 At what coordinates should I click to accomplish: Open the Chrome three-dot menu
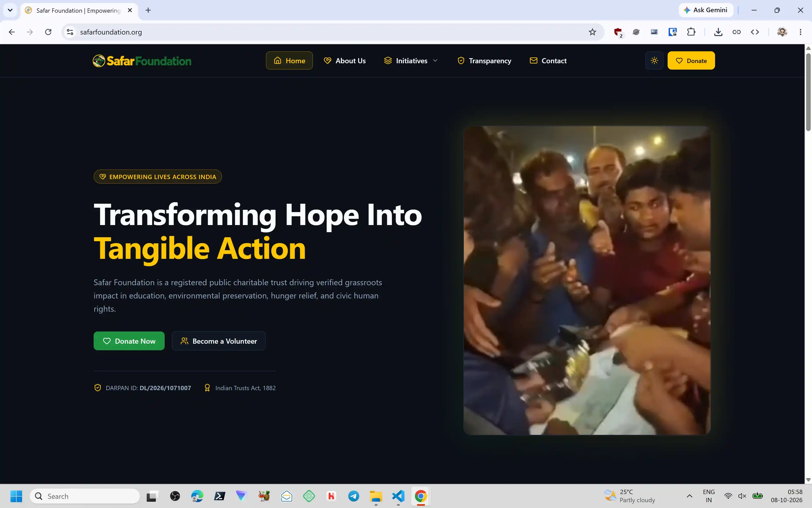(801, 32)
